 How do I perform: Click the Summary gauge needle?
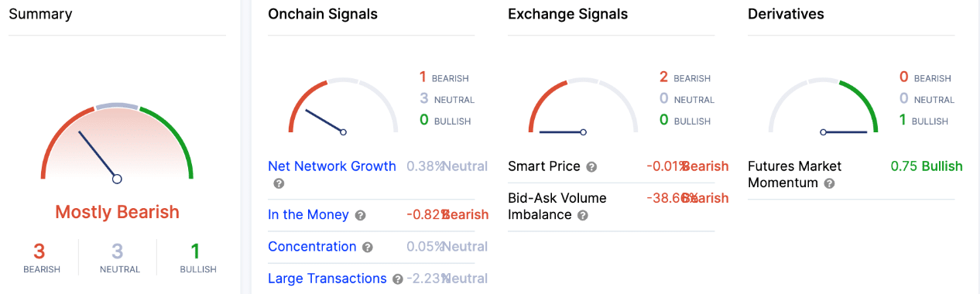(98, 156)
